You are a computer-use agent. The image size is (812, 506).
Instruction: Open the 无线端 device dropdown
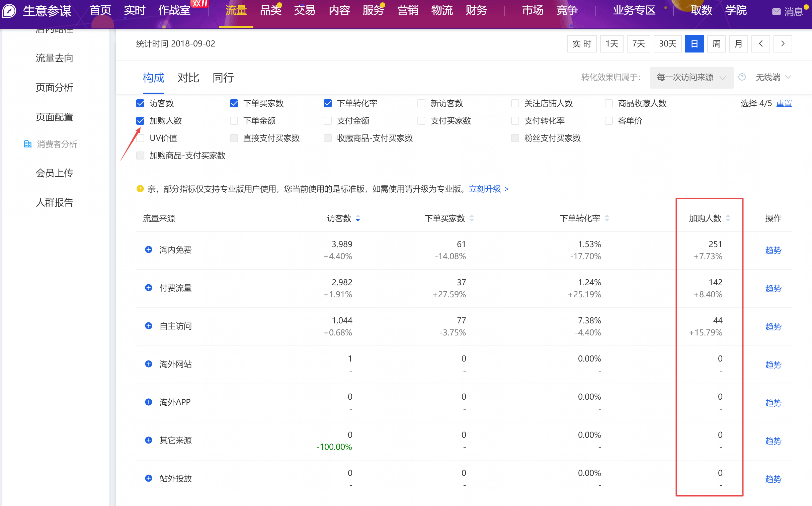click(x=773, y=77)
